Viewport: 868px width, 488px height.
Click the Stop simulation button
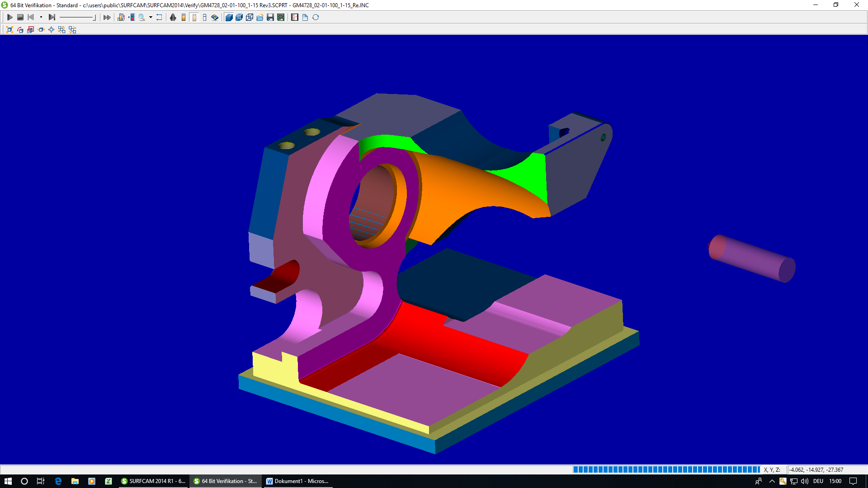pyautogui.click(x=20, y=17)
